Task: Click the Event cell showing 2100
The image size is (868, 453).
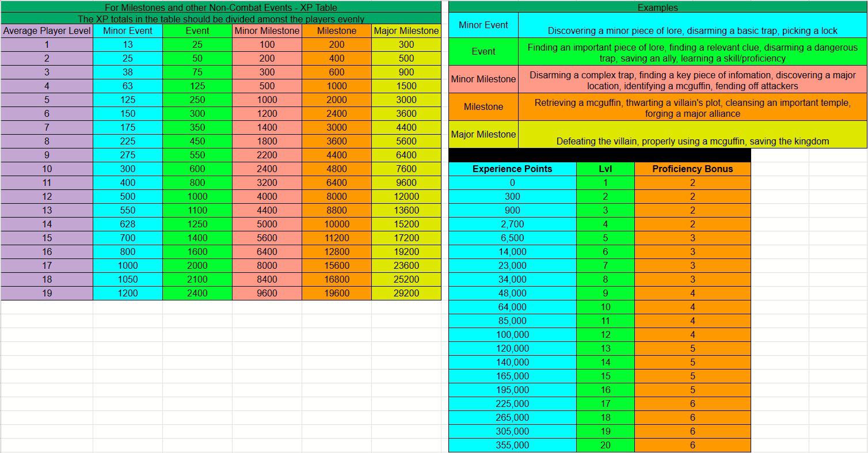Action: (197, 279)
